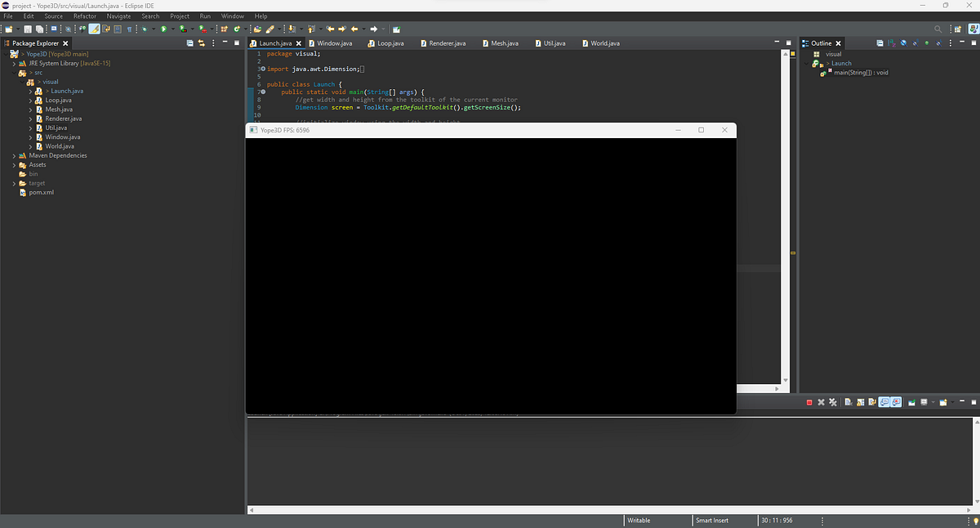The width and height of the screenshot is (980, 528).
Task: Pin the Console view
Action: point(911,402)
